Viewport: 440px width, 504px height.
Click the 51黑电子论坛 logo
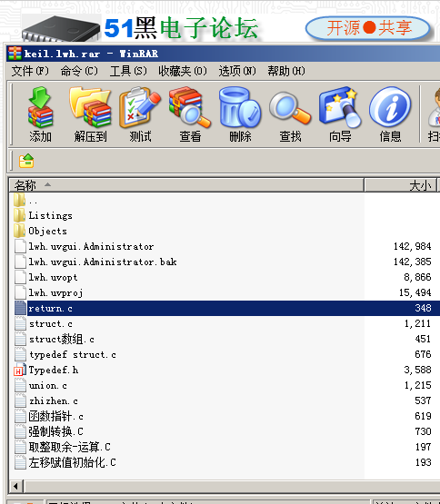(x=181, y=28)
